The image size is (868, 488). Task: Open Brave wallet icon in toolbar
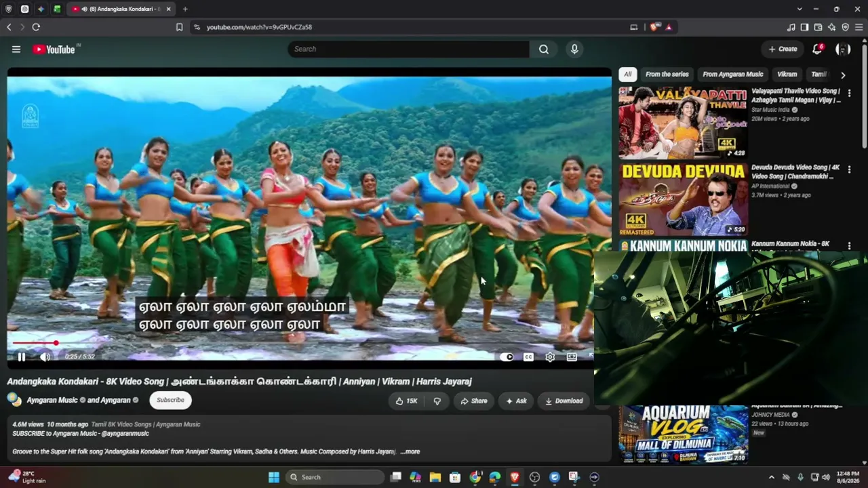point(818,27)
